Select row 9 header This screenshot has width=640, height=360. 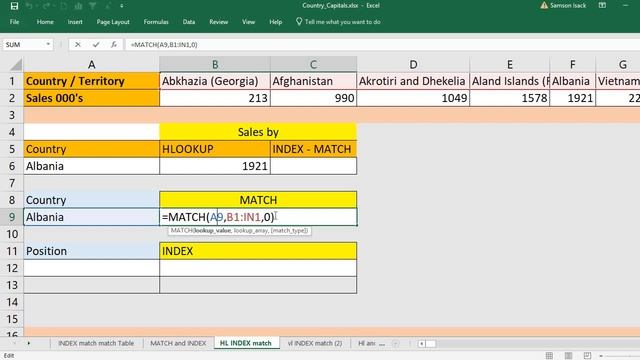[12, 217]
